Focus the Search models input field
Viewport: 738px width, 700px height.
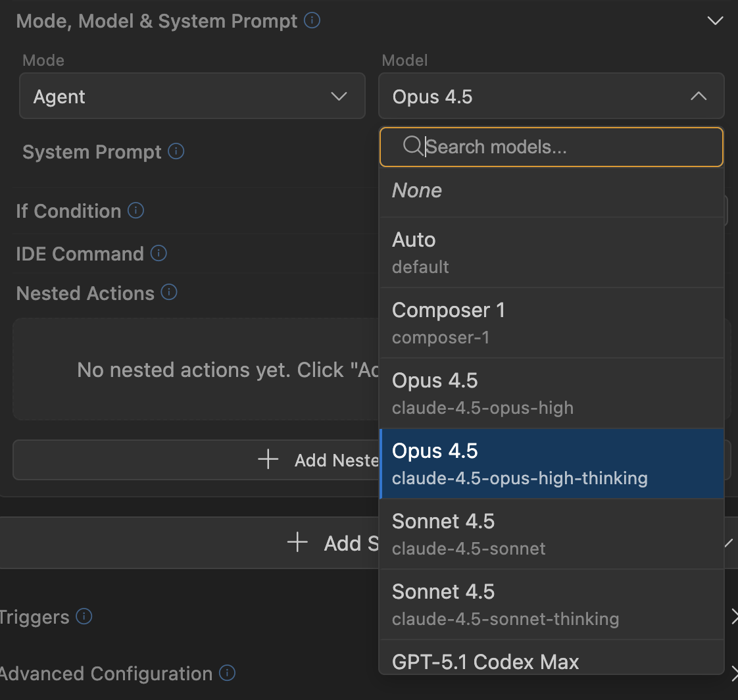(x=566, y=146)
